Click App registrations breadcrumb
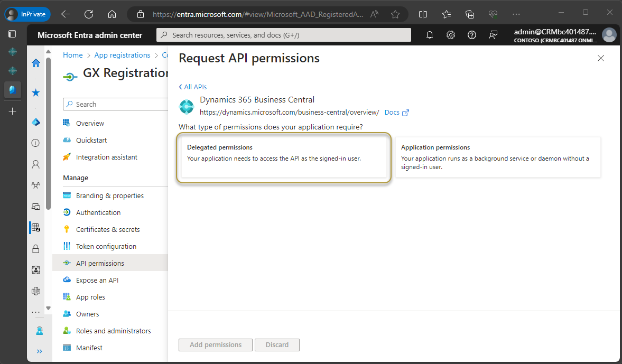 pos(122,55)
